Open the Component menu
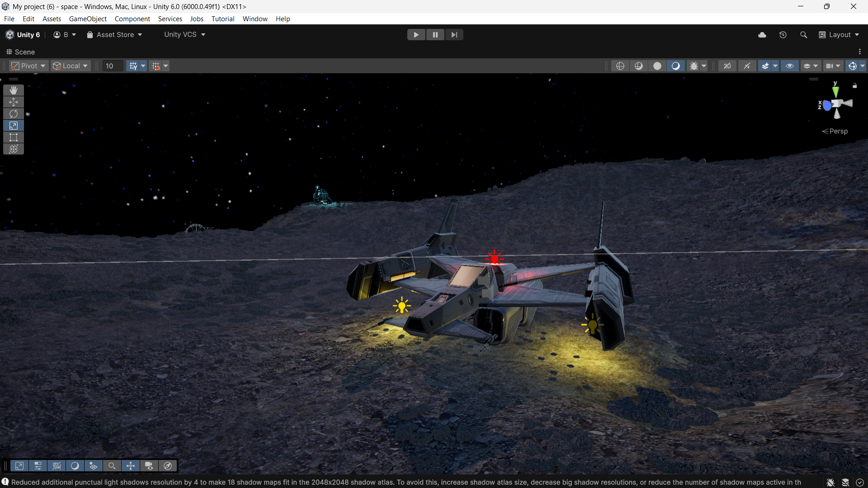The image size is (868, 488). [x=132, y=19]
